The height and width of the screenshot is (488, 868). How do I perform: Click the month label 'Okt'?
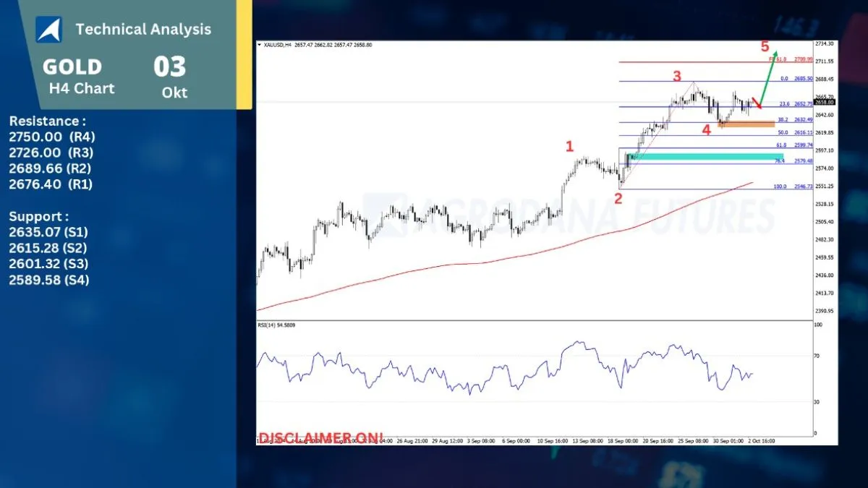[174, 93]
